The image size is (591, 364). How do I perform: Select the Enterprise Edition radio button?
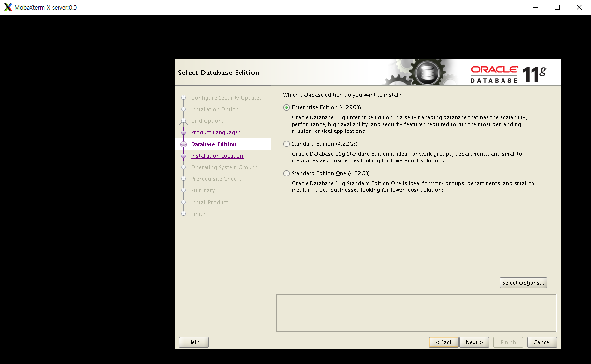(287, 107)
